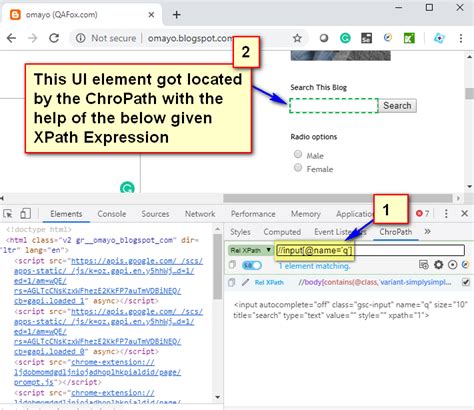Uncheck the checkbox on Rel XPath row
The image size is (474, 410).
point(466,282)
